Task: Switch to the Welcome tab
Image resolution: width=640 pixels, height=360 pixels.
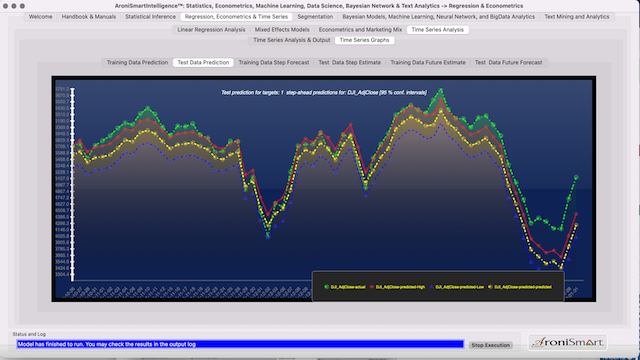Action: coord(40,17)
